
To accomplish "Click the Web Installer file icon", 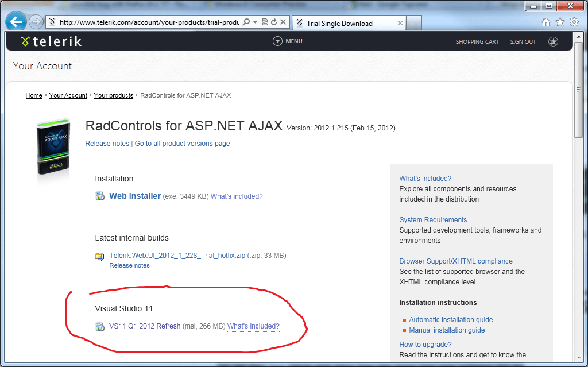I will 100,196.
